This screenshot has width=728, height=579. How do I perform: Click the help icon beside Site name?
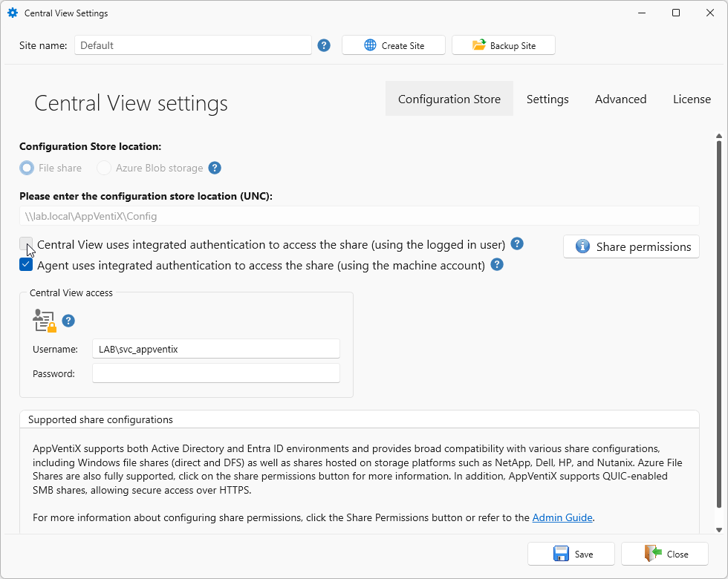coord(324,45)
